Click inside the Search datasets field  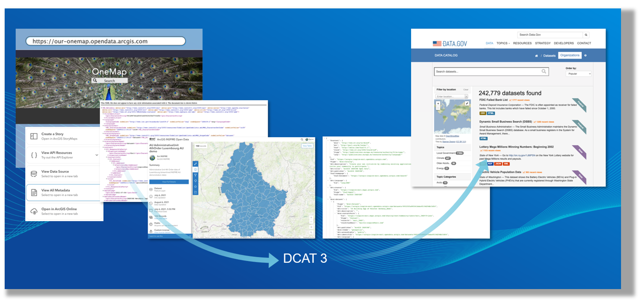click(487, 71)
